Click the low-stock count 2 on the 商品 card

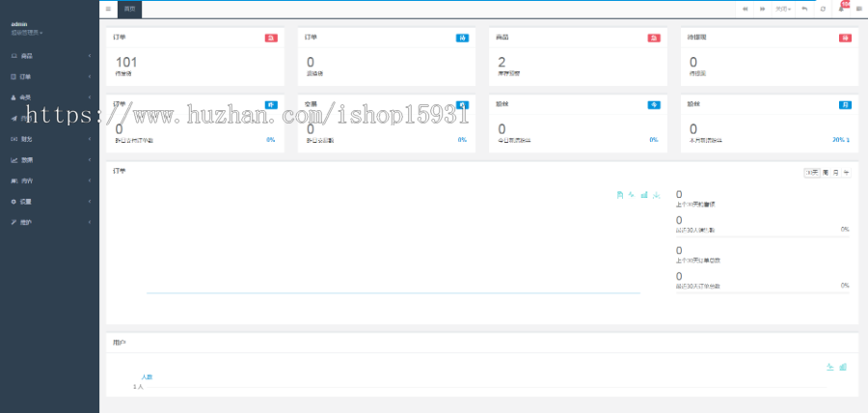pyautogui.click(x=502, y=62)
